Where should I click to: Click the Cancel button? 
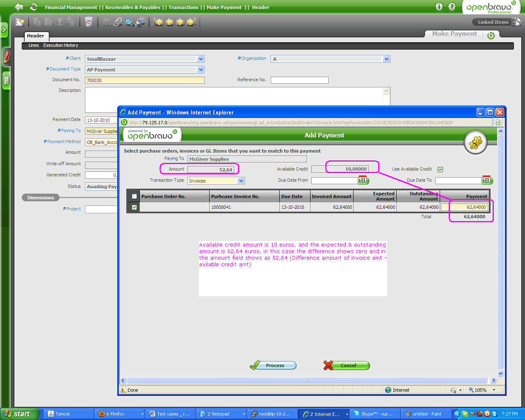pyautogui.click(x=347, y=365)
